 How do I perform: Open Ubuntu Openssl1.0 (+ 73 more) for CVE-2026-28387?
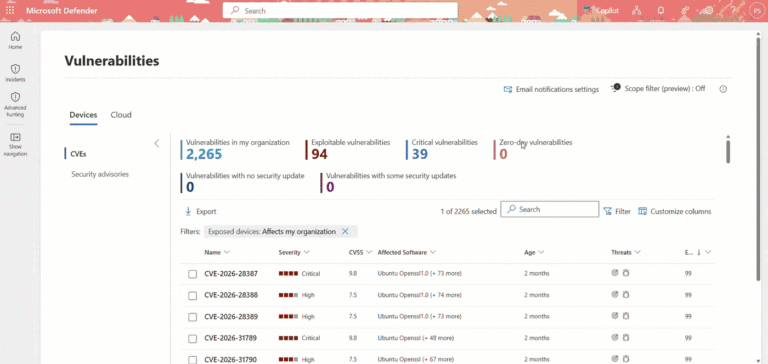419,273
